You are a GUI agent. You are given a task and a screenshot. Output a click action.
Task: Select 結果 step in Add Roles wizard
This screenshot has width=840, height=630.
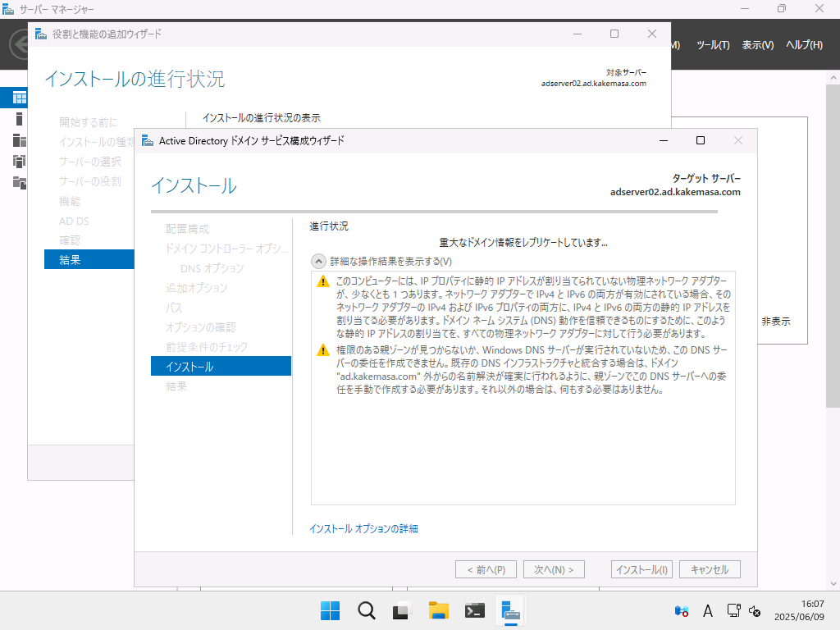[89, 259]
